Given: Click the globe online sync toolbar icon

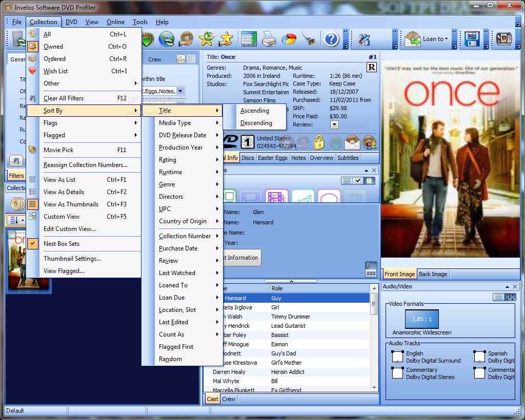Looking at the screenshot, I should click(167, 39).
